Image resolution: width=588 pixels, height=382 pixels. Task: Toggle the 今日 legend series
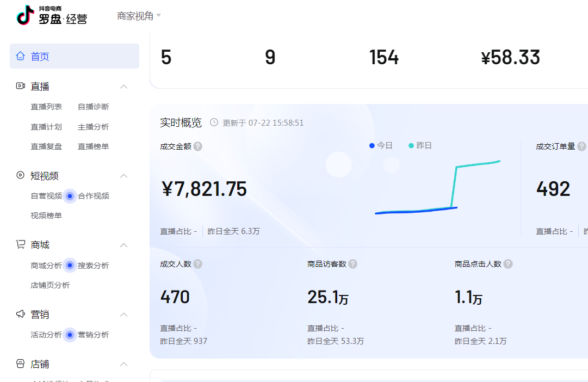coord(381,146)
